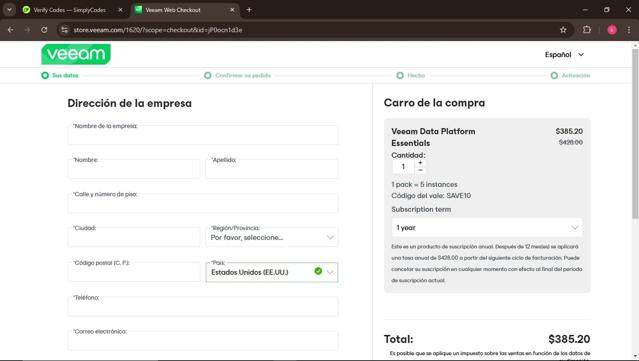Close the Verify Codes — SimplyCodes tab
This screenshot has height=361, width=639.
[120, 10]
